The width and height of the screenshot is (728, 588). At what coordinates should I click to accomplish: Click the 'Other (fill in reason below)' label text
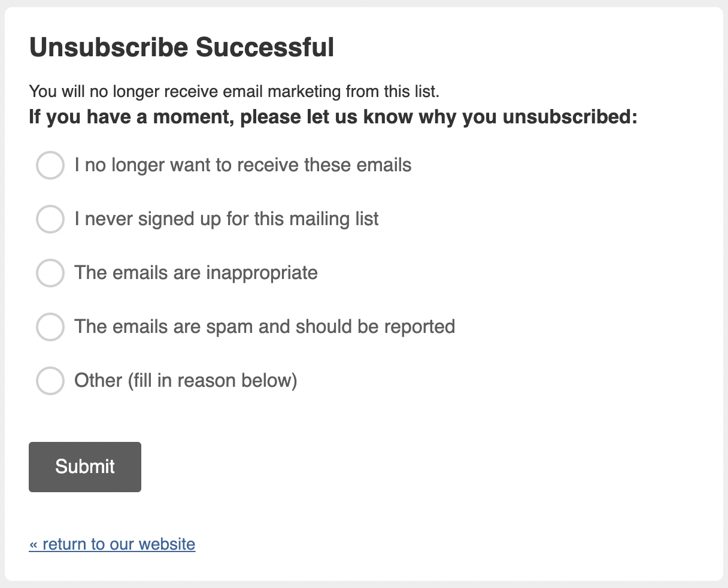186,381
